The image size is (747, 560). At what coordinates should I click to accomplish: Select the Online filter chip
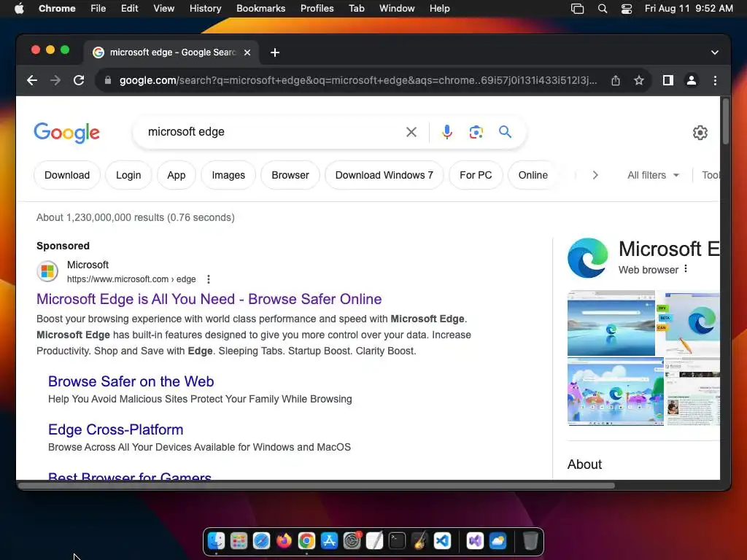coord(533,175)
